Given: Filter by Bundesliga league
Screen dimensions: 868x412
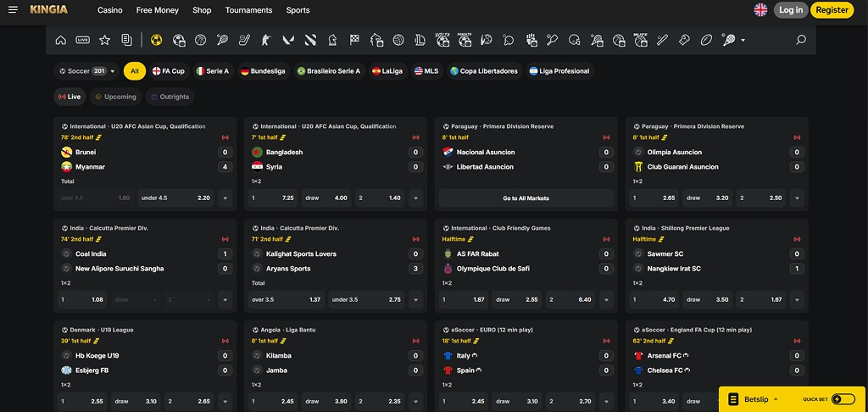Looking at the screenshot, I should pyautogui.click(x=264, y=71).
